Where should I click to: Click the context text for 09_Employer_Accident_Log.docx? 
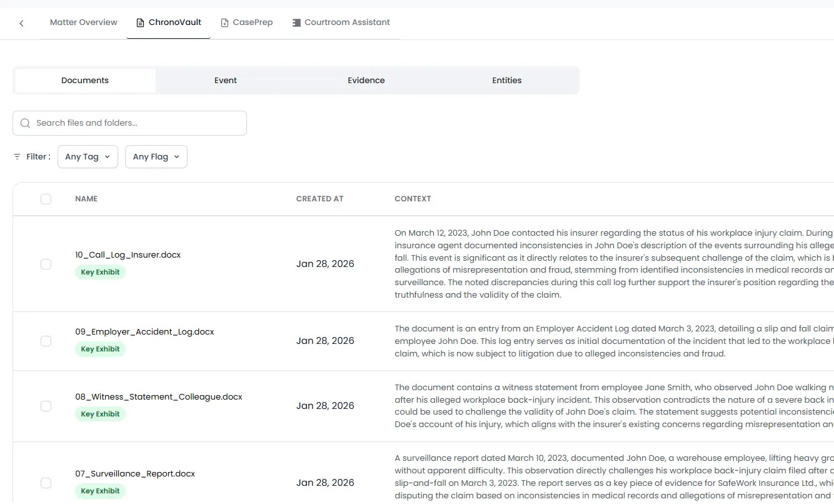point(614,341)
